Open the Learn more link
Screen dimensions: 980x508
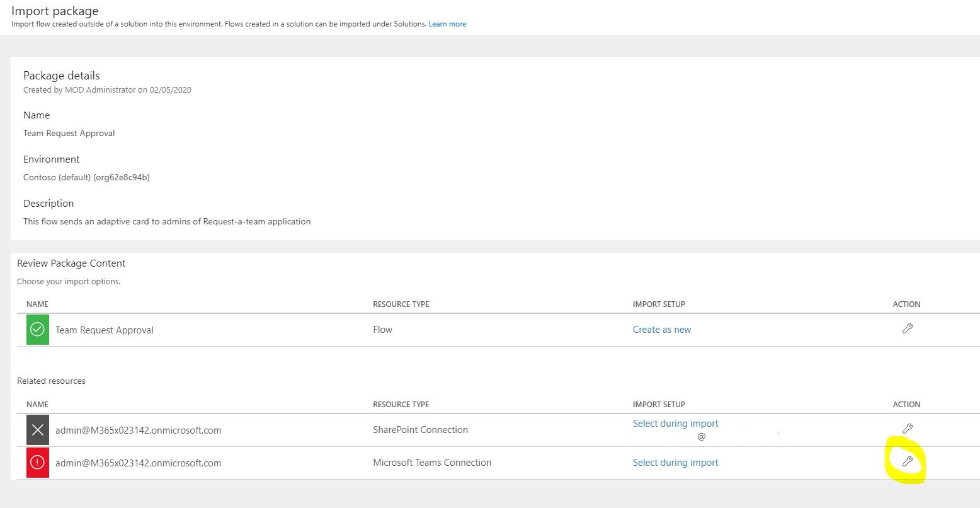(447, 23)
